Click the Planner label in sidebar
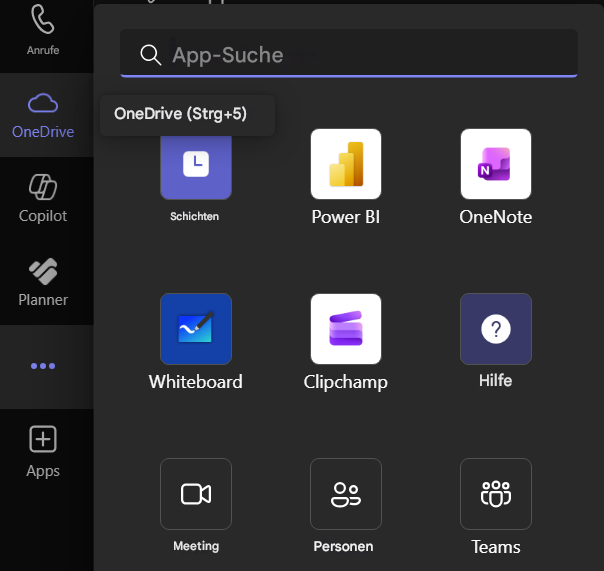Screen dimensions: 604x571 (43, 300)
